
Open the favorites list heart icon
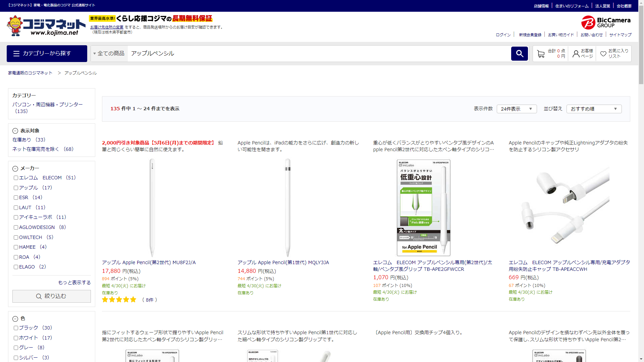click(x=603, y=54)
